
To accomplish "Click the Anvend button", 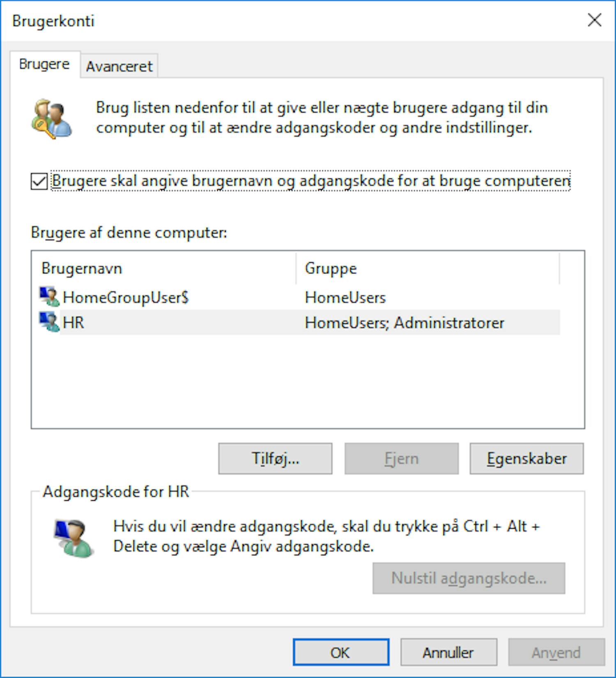I will point(556,652).
